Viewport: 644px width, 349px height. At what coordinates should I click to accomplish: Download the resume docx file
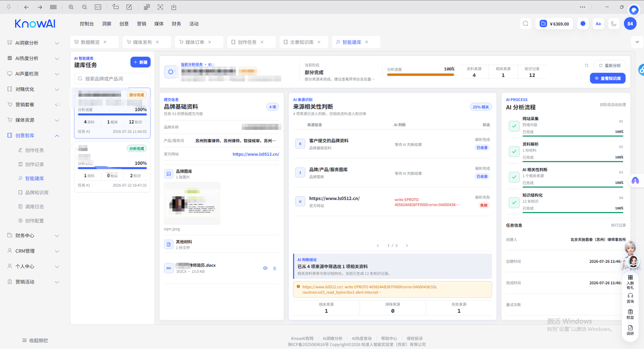(x=275, y=268)
